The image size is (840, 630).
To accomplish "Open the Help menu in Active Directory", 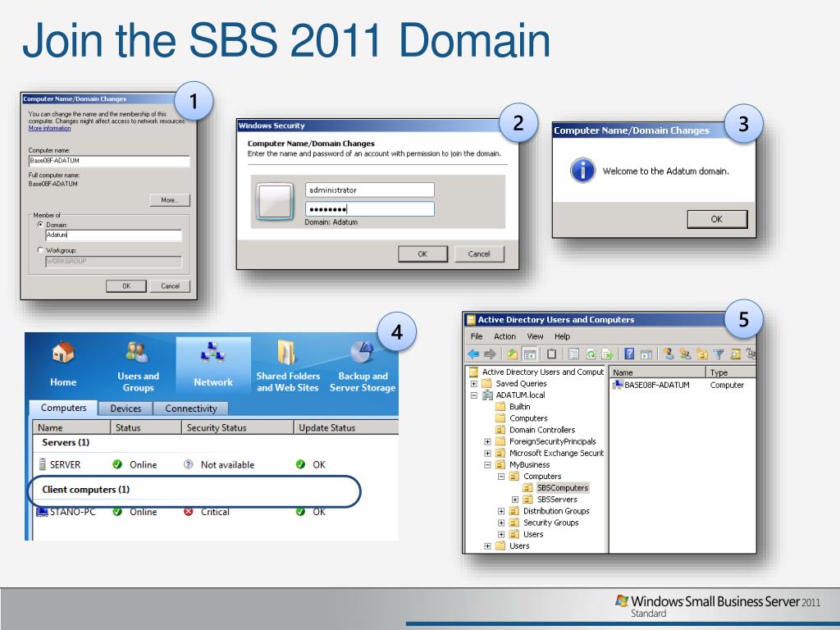I will click(562, 336).
